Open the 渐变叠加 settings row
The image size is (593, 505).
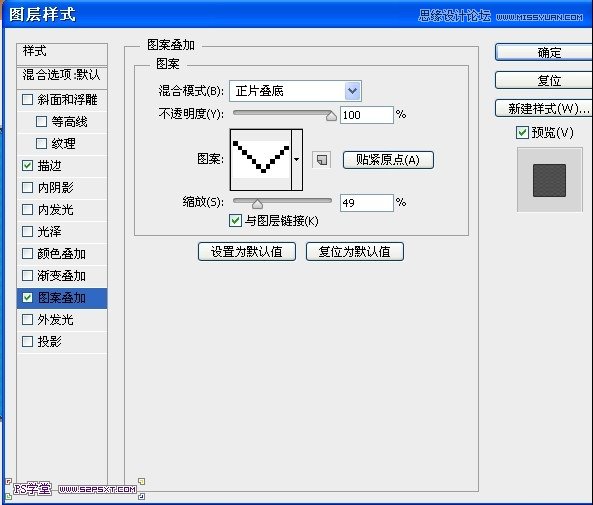[62, 275]
